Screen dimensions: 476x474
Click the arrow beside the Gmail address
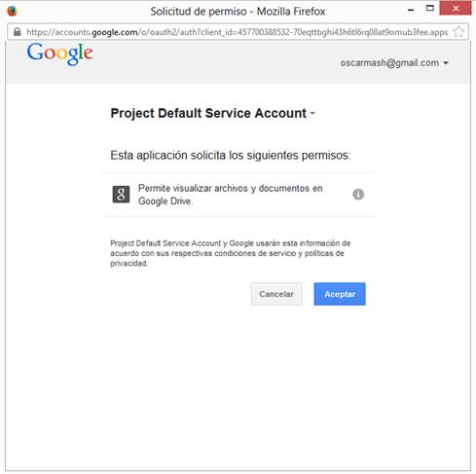[446, 63]
